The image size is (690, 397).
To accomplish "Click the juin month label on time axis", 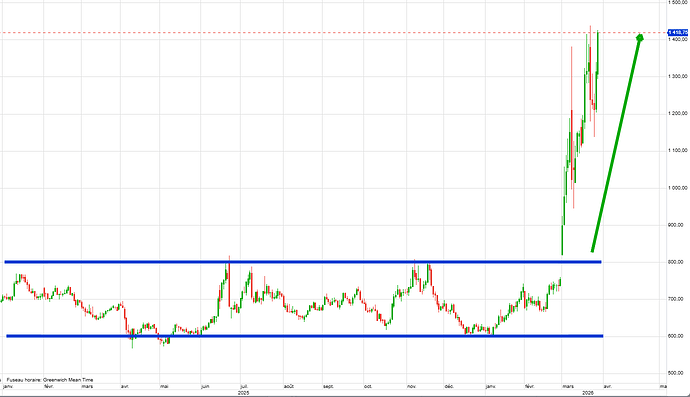I will (x=205, y=386).
